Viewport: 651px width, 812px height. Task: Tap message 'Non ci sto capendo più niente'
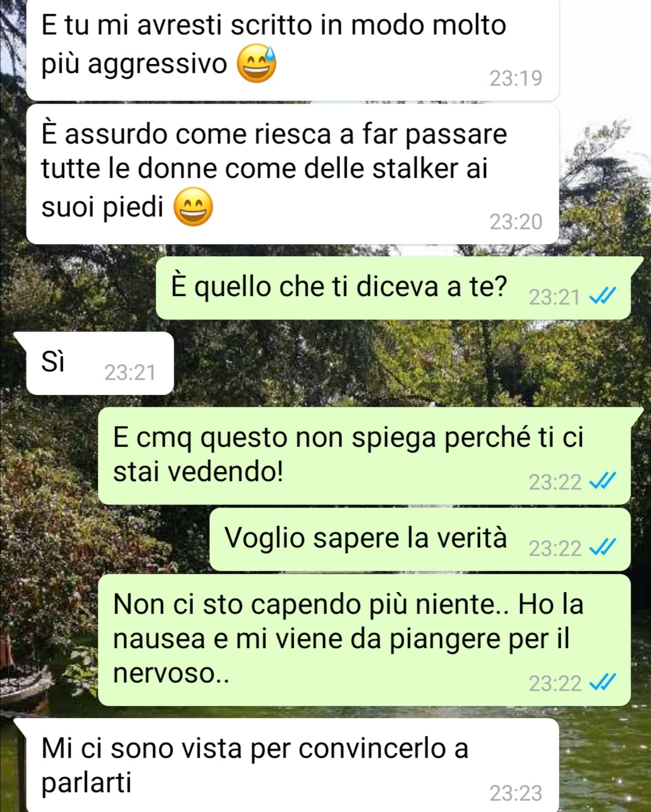(364, 640)
